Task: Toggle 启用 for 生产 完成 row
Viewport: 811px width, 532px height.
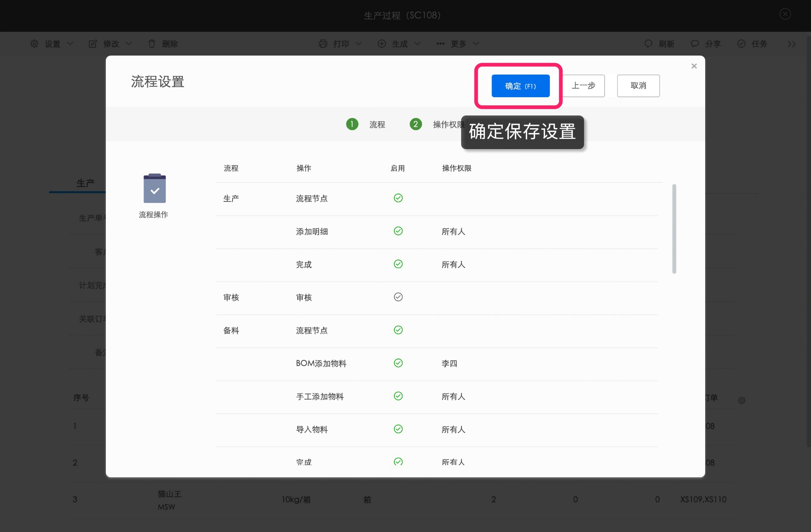Action: click(398, 264)
